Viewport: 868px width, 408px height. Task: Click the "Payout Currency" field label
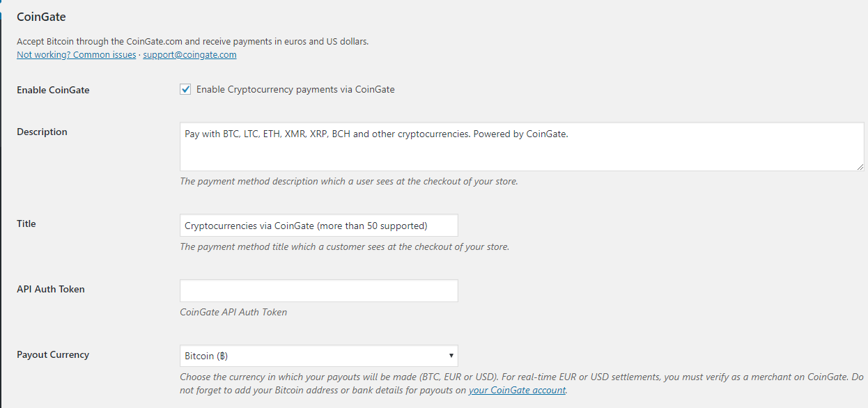(x=53, y=354)
